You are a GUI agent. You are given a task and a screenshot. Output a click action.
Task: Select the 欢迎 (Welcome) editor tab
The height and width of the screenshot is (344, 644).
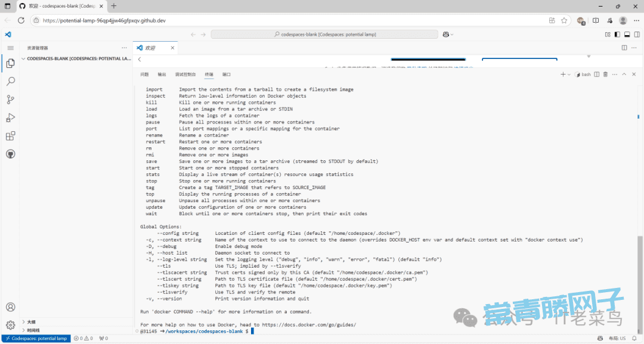coord(150,48)
